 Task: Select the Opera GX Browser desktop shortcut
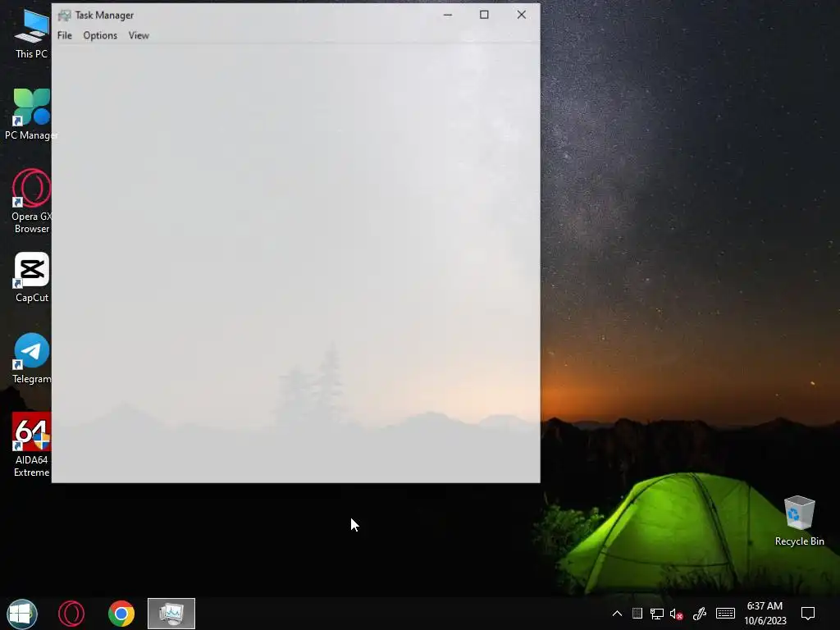[x=31, y=202]
